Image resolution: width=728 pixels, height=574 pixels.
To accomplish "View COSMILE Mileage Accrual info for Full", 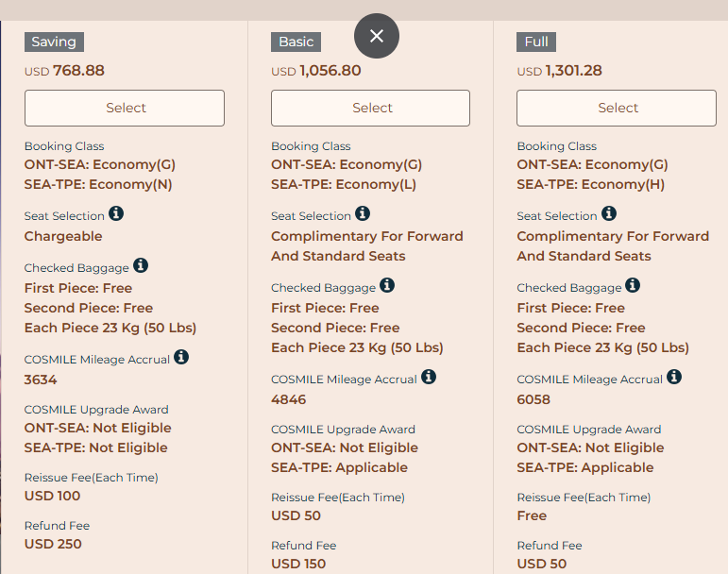I will click(674, 377).
